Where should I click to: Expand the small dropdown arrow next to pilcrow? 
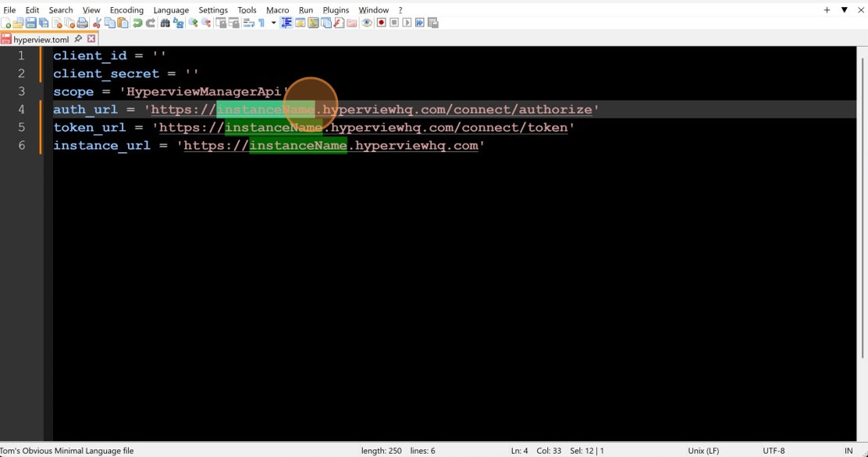273,23
